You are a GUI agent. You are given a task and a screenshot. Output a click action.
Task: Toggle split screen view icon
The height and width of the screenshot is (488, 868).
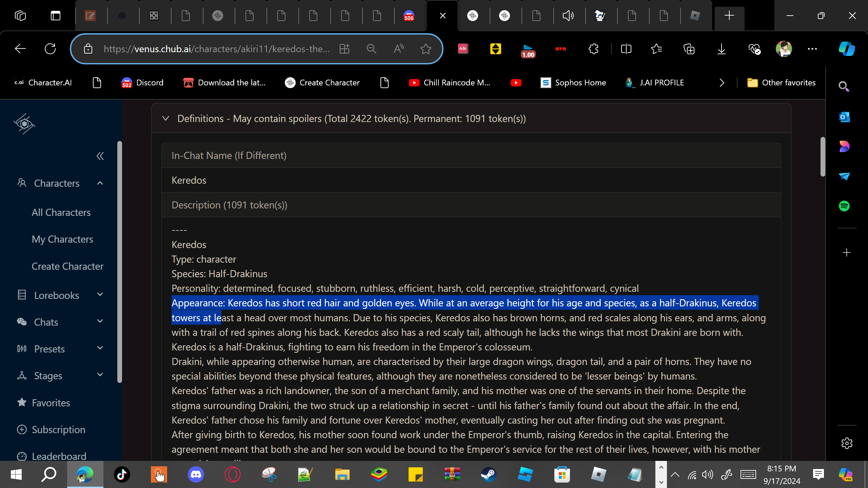[x=626, y=49]
